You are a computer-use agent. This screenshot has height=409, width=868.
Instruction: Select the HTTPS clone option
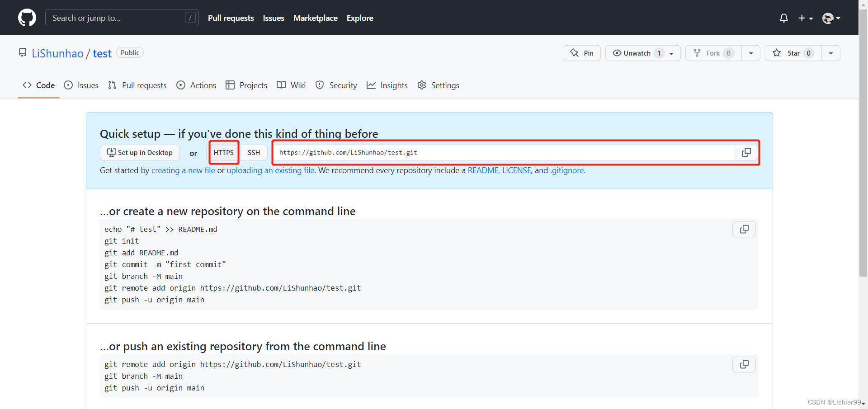224,152
